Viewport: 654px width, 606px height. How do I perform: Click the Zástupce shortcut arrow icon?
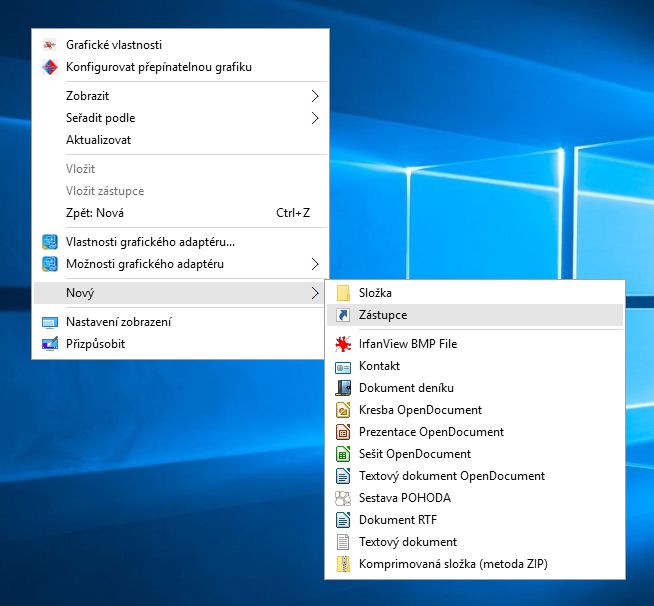coord(343,315)
